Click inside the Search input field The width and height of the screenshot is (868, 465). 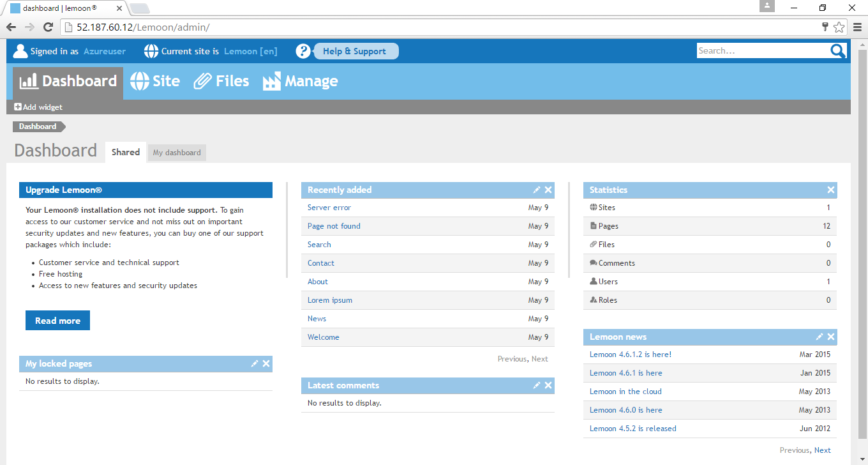(763, 51)
